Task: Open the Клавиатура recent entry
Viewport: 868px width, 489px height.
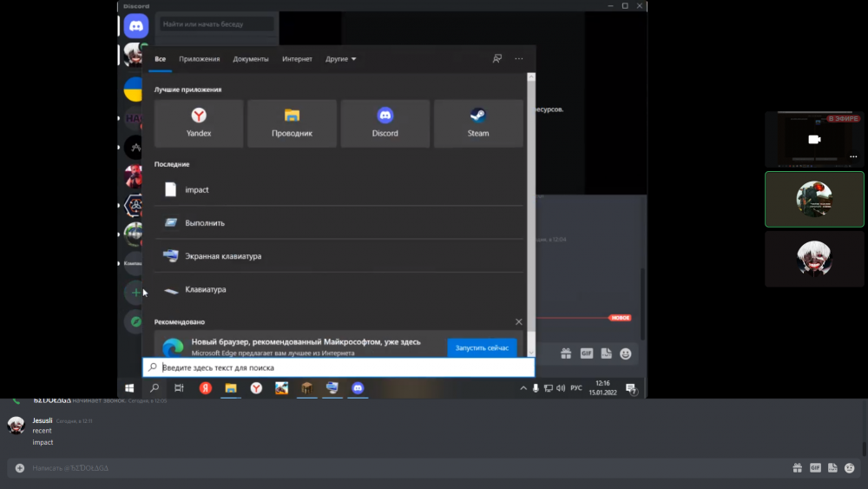Action: click(x=339, y=289)
